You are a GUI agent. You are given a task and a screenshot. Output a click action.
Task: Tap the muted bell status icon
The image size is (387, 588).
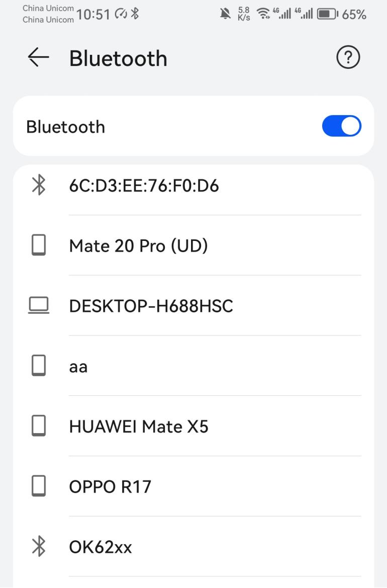225,14
